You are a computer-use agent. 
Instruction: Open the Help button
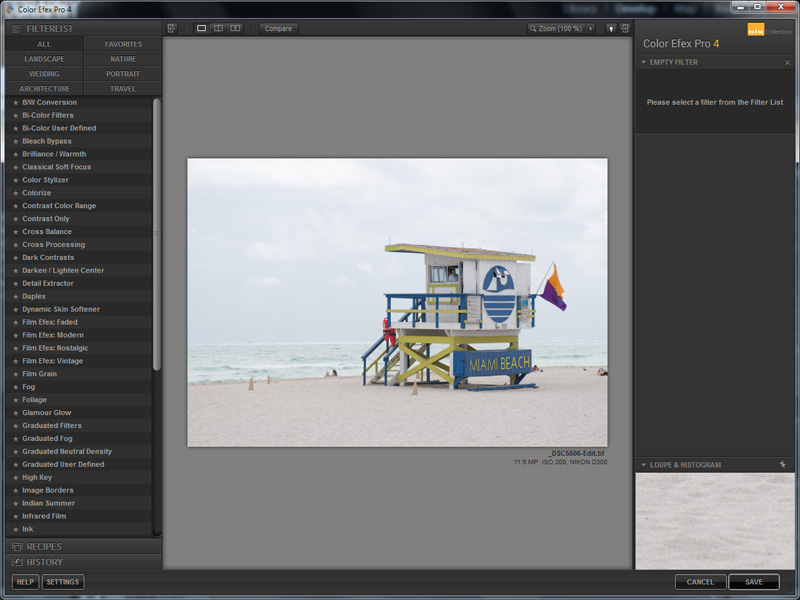coord(25,582)
